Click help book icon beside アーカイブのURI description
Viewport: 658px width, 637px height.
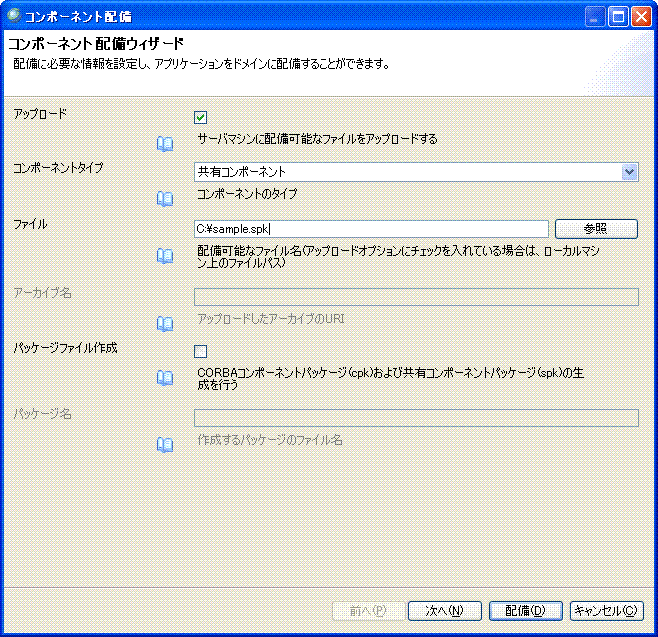tap(165, 323)
